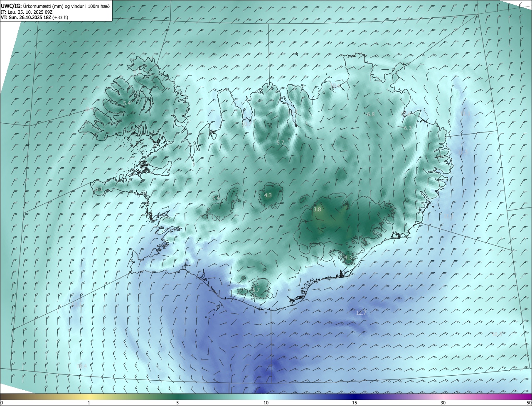Click the 6.3 value near the east coast

pyautogui.click(x=408, y=128)
